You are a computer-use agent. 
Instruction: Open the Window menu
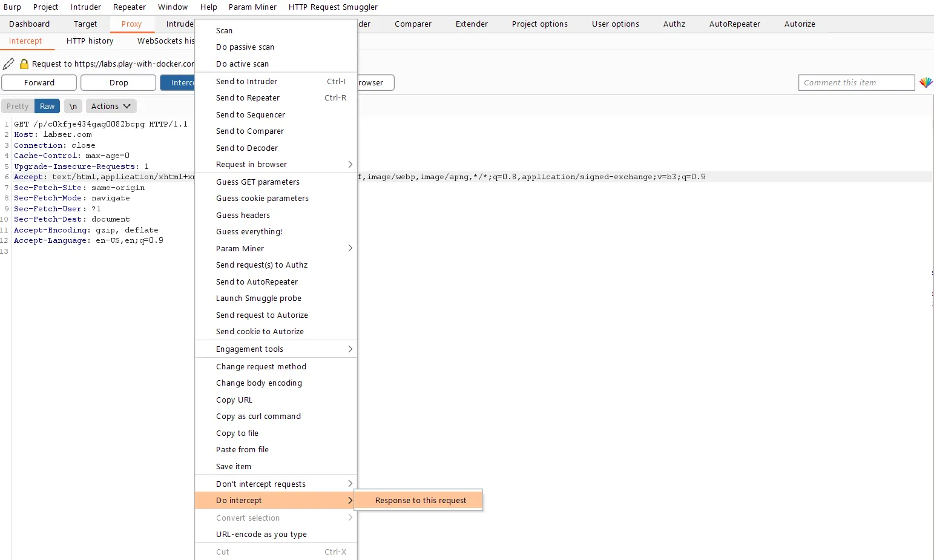click(x=173, y=7)
